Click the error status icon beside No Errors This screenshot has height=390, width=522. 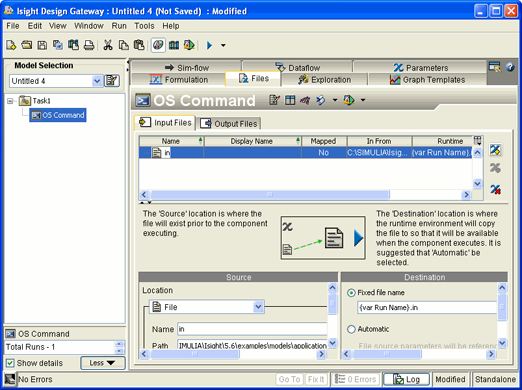tap(10, 379)
